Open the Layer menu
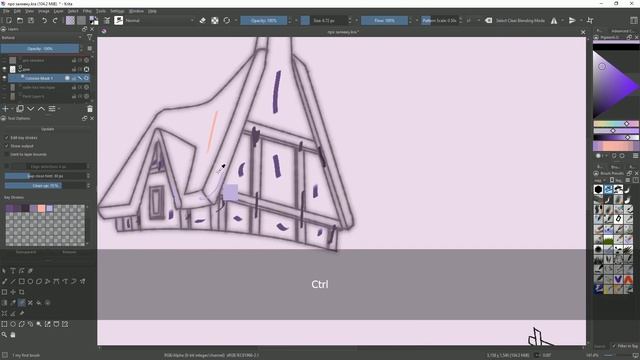The height and width of the screenshot is (360, 640). (x=58, y=11)
